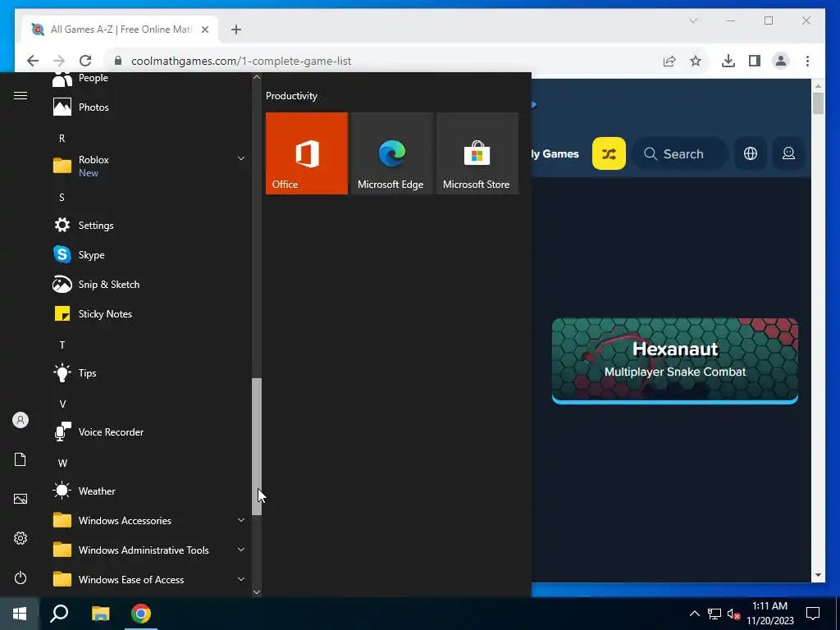
Task: Open the Hexanaut game banner
Action: (675, 360)
